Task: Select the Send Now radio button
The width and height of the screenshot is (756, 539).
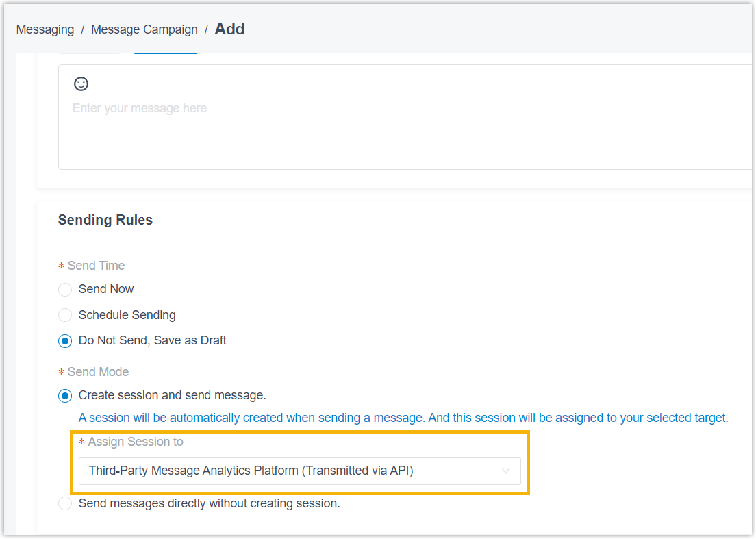Action: pos(65,289)
